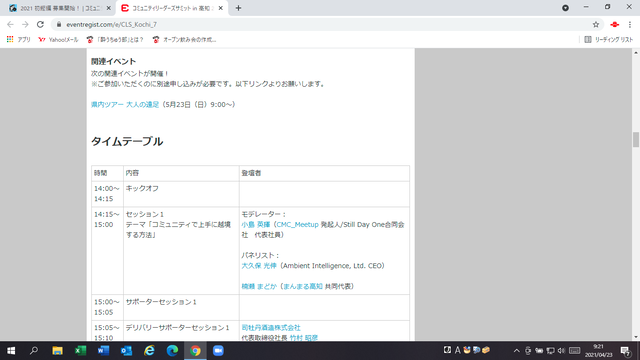View site security padlock info

(x=59, y=24)
